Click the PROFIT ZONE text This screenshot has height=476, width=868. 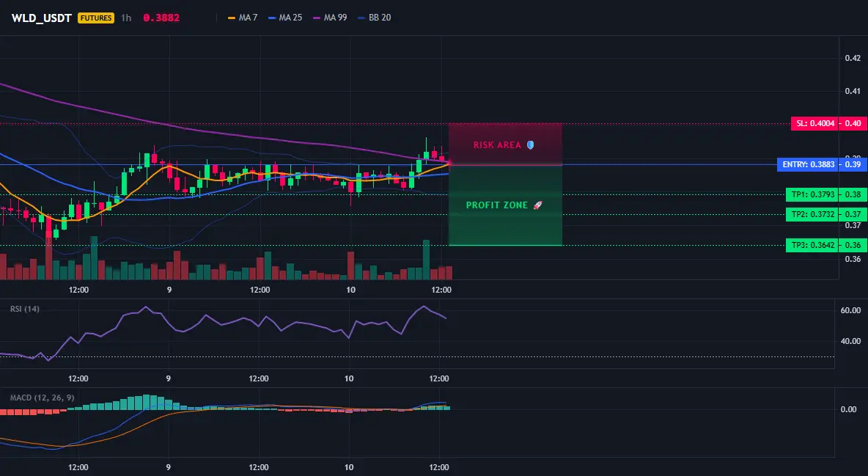(496, 205)
